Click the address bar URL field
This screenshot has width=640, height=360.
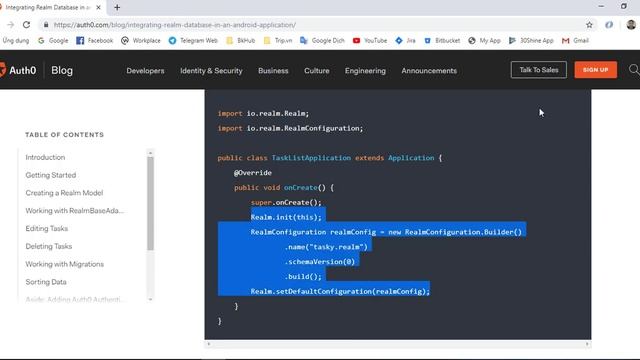[x=310, y=25]
